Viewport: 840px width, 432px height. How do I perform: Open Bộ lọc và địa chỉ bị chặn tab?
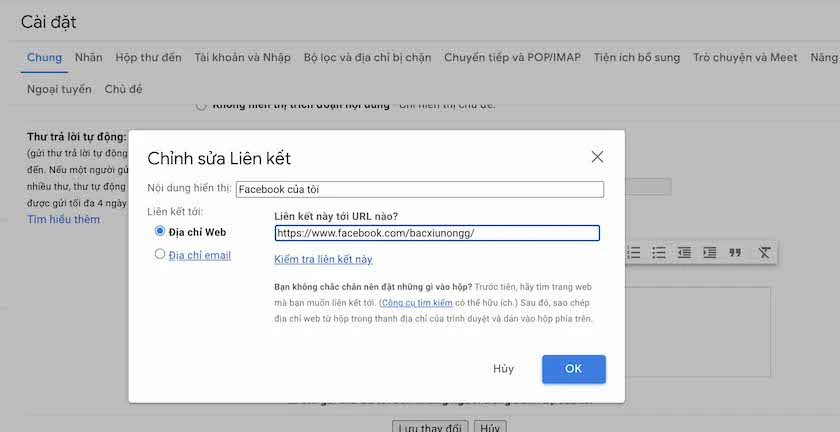pos(368,57)
